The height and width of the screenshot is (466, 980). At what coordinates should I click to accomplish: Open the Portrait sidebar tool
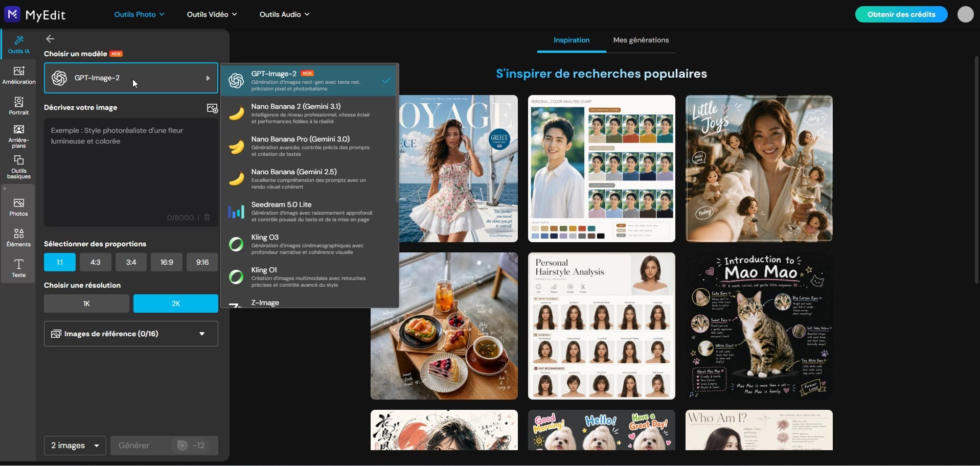19,106
